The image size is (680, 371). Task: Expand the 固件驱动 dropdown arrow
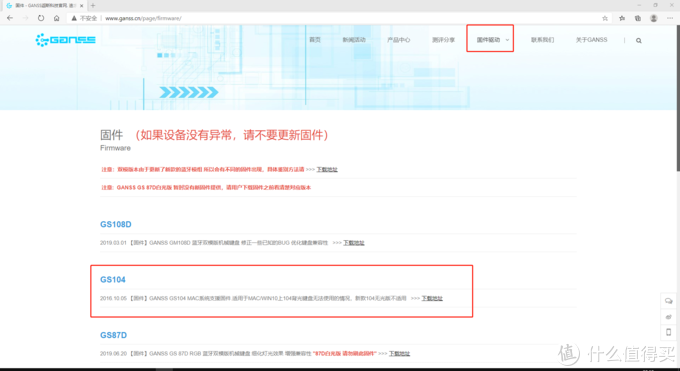click(507, 40)
